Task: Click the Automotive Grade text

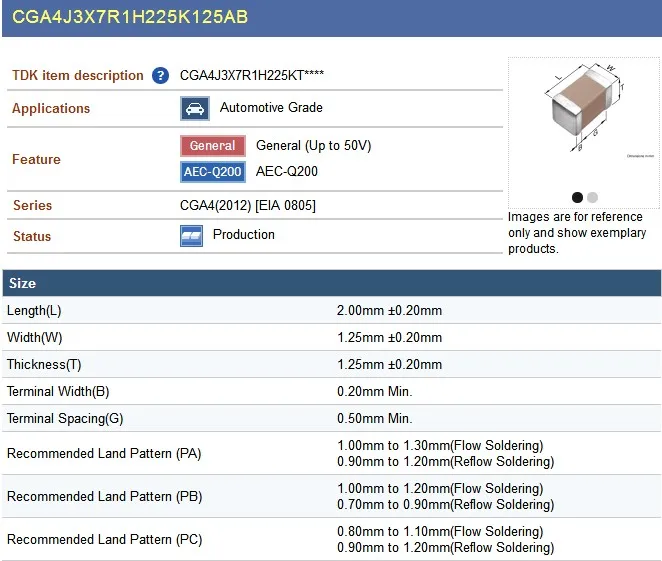Action: (x=271, y=107)
